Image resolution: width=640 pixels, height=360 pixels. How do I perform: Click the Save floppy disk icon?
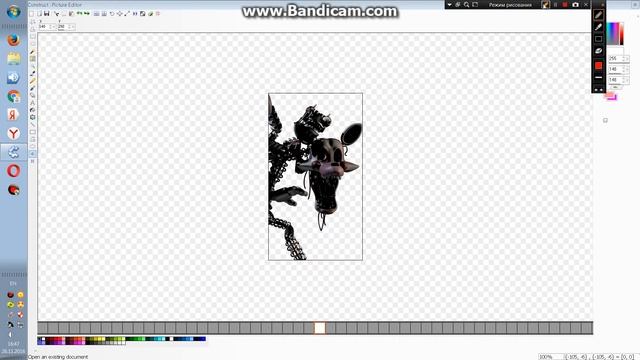tap(47, 14)
